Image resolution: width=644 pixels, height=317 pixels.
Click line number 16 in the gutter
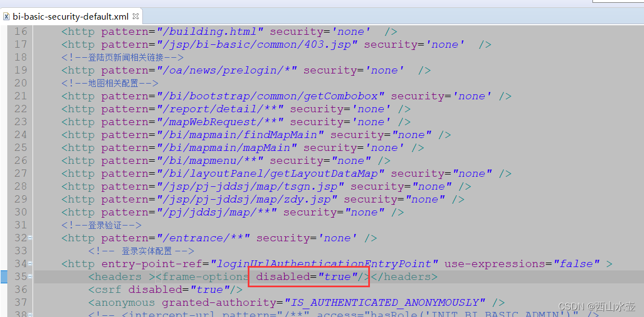[20, 31]
